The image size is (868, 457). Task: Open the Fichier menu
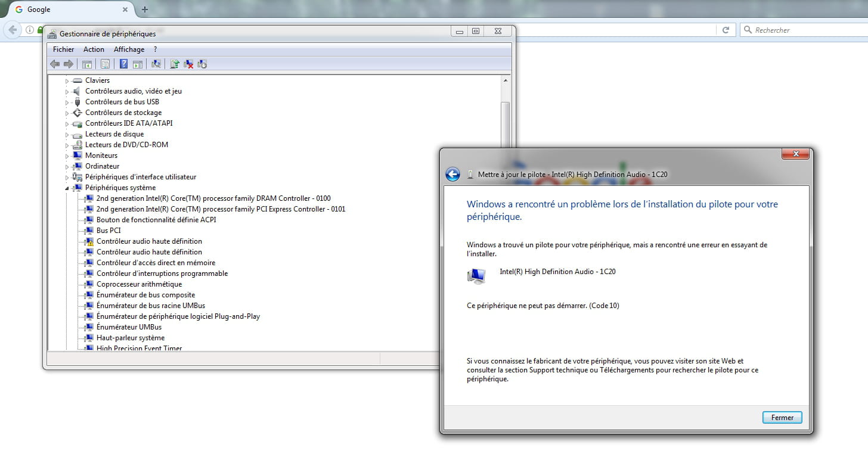tap(64, 49)
